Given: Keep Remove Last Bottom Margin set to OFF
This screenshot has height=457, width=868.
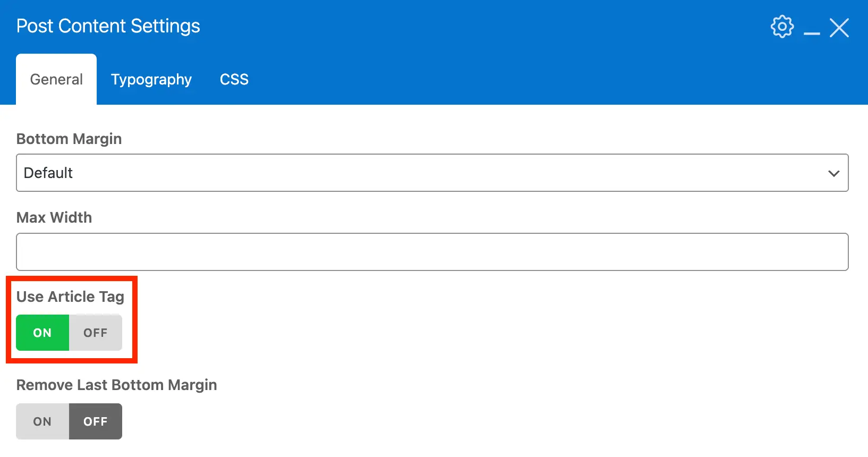Looking at the screenshot, I should [95, 421].
